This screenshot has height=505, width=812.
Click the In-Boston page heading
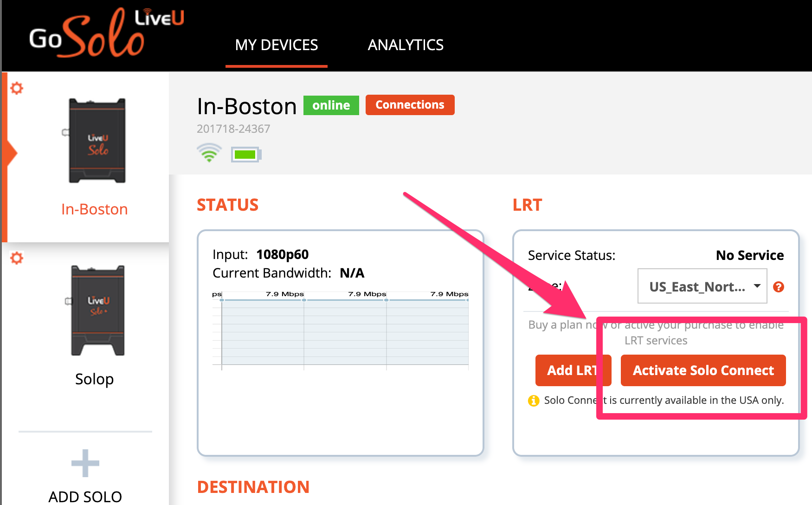[x=247, y=106]
